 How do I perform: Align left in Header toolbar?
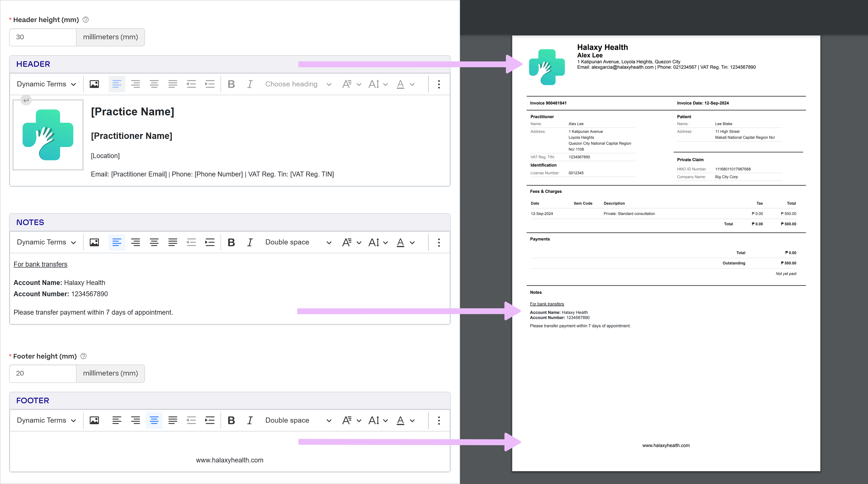click(117, 84)
